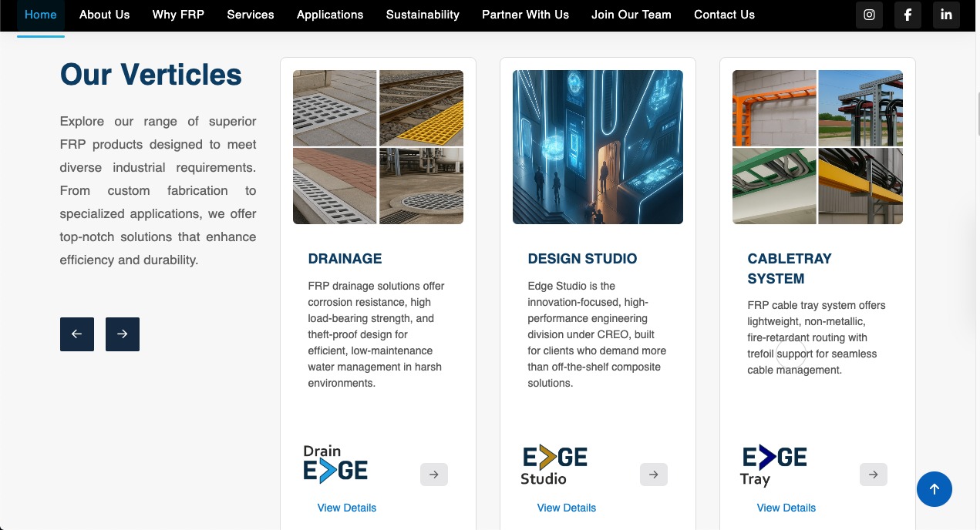Open the LinkedIn social icon
Screen dimensions: 980x530
click(946, 15)
